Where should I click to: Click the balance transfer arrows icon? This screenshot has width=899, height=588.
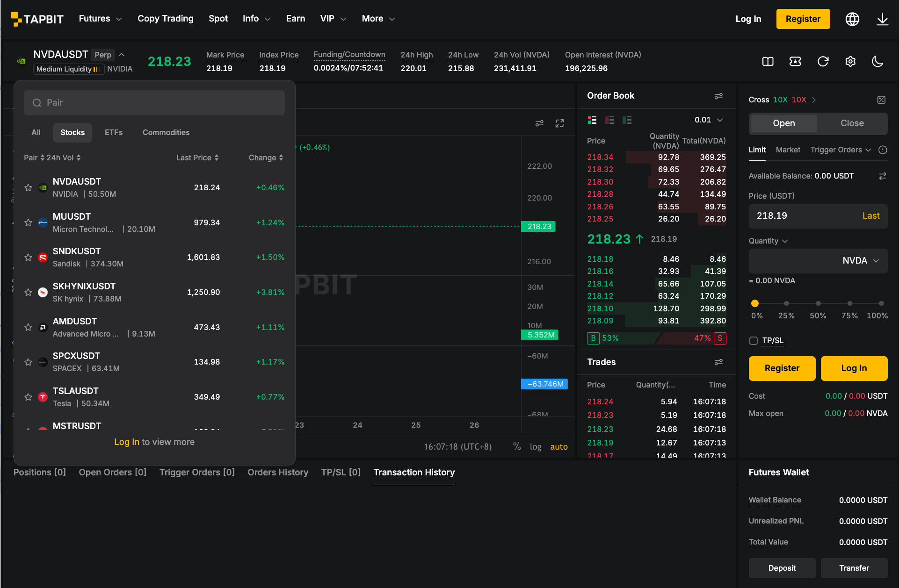click(x=883, y=176)
